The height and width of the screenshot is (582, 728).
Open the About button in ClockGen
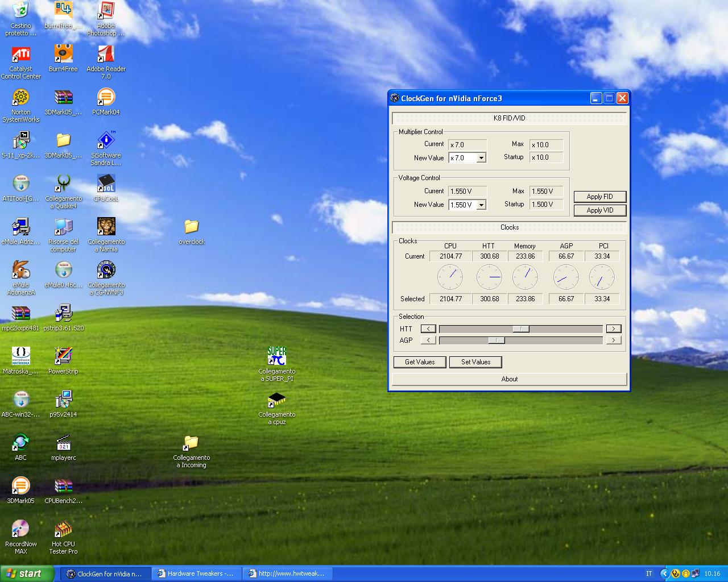click(x=510, y=379)
